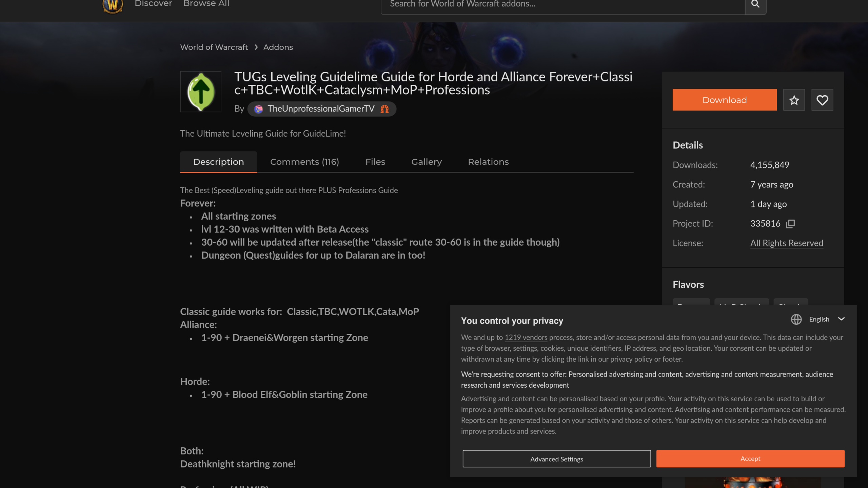This screenshot has width=868, height=488.
Task: Switch to the Files tab
Action: pyautogui.click(x=375, y=162)
